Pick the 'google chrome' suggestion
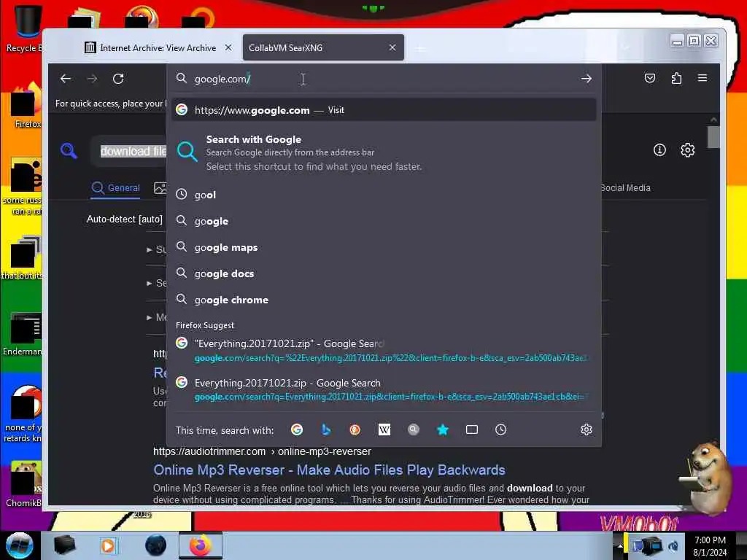Screen dimensions: 747x560 click(x=384, y=300)
